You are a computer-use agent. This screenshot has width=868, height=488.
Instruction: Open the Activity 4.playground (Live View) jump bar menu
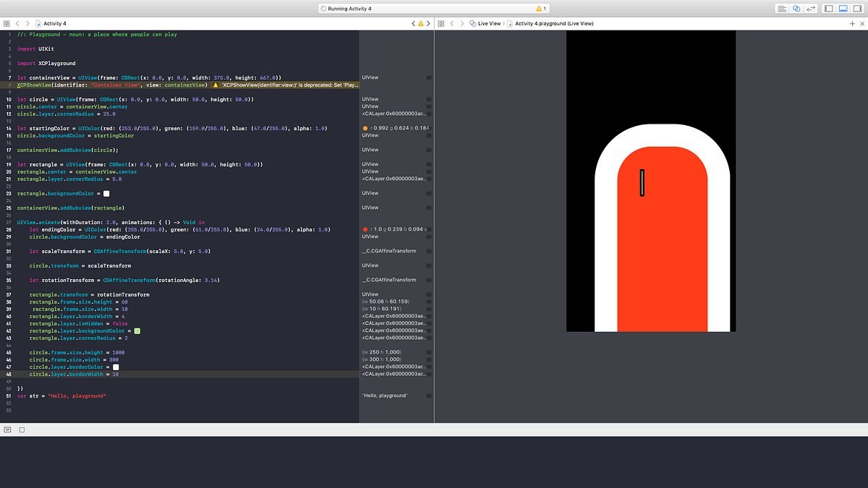pos(553,22)
